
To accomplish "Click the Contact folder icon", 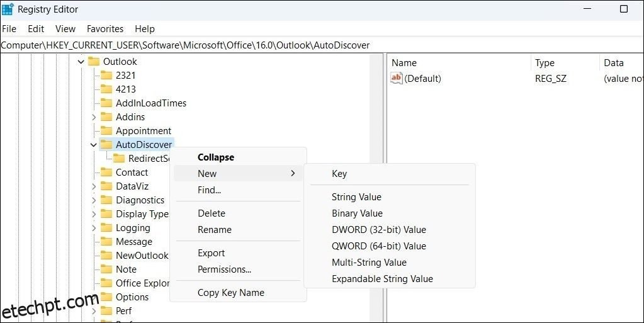I will (107, 172).
